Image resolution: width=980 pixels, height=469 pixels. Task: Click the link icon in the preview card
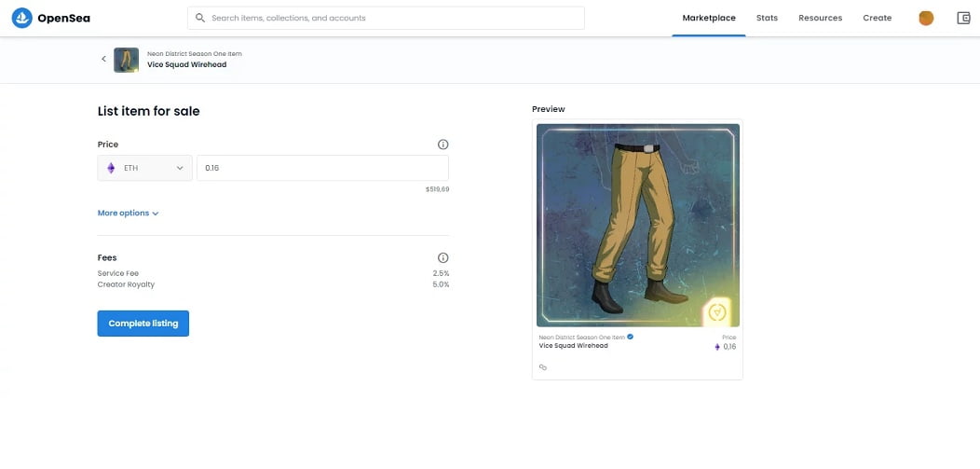(542, 367)
